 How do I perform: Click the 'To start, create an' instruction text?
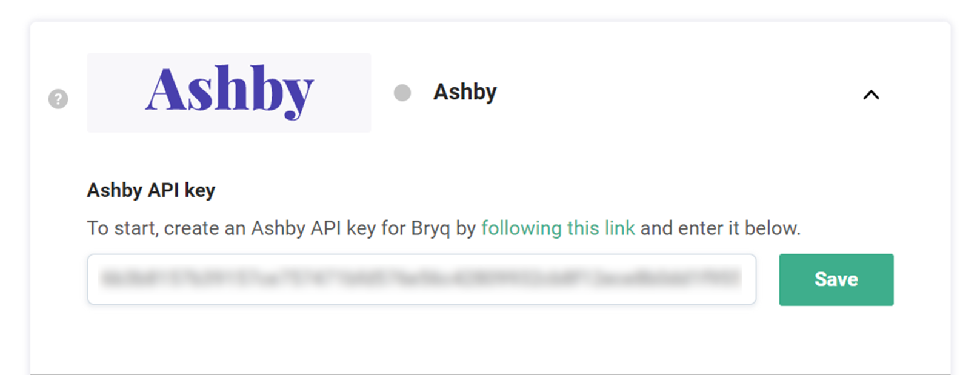pyautogui.click(x=166, y=228)
